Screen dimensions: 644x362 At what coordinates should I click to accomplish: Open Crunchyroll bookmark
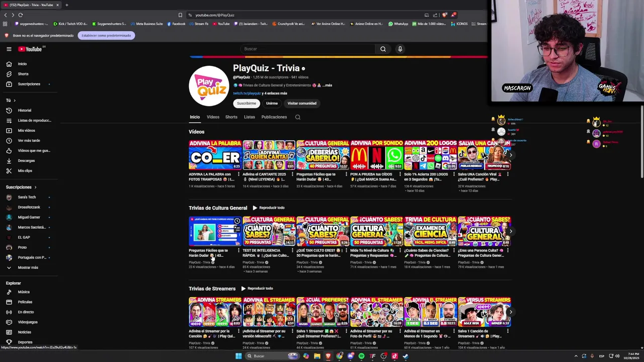(x=289, y=24)
